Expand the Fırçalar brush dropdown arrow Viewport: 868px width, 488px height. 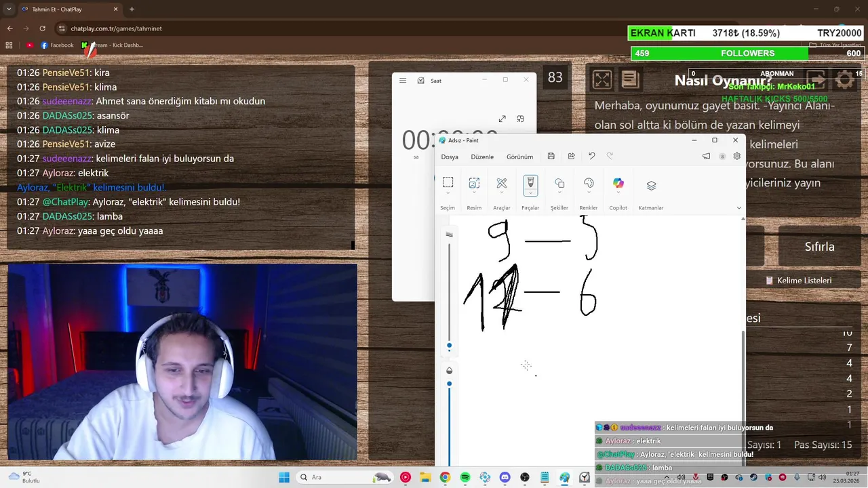[x=530, y=194]
